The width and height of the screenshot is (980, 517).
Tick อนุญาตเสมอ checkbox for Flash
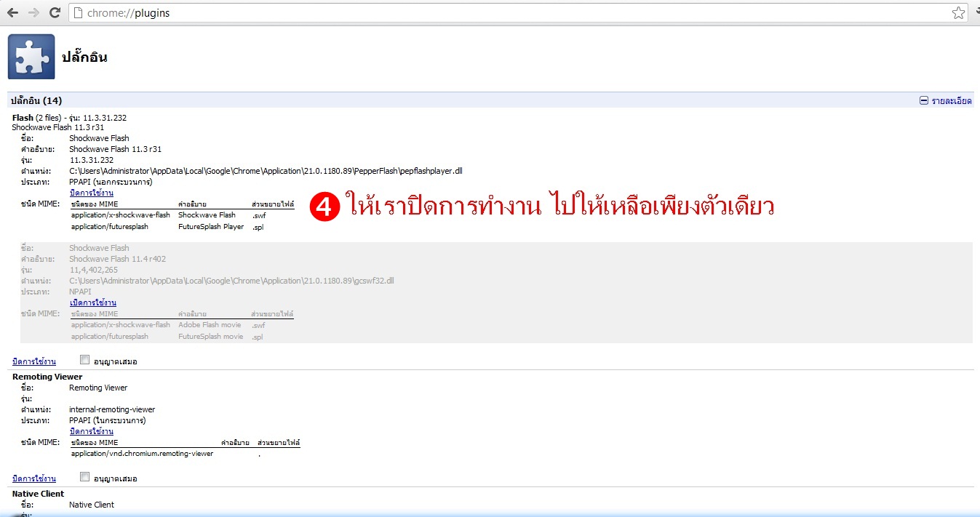[84, 359]
